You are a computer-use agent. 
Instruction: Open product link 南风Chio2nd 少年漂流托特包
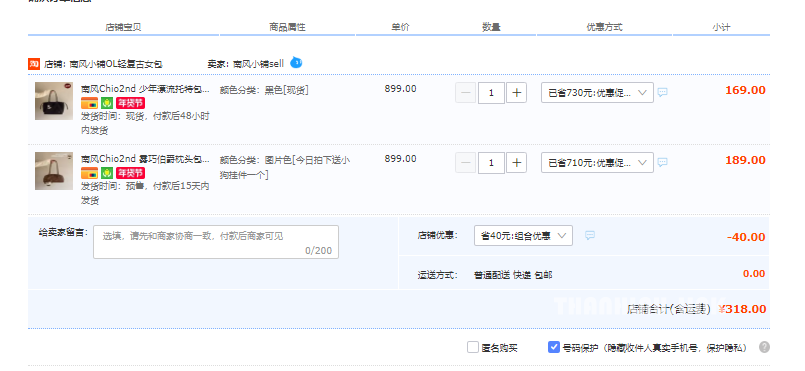click(145, 89)
